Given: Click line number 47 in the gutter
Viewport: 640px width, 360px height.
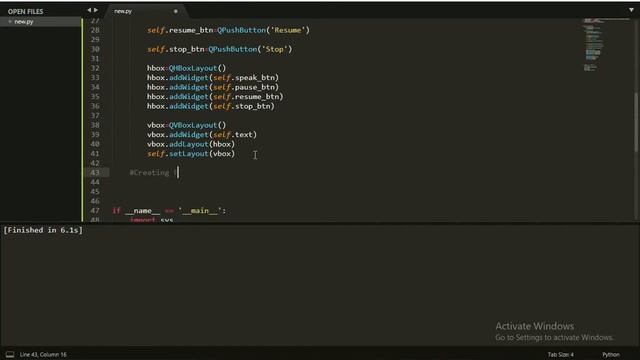Looking at the screenshot, I should (95, 211).
